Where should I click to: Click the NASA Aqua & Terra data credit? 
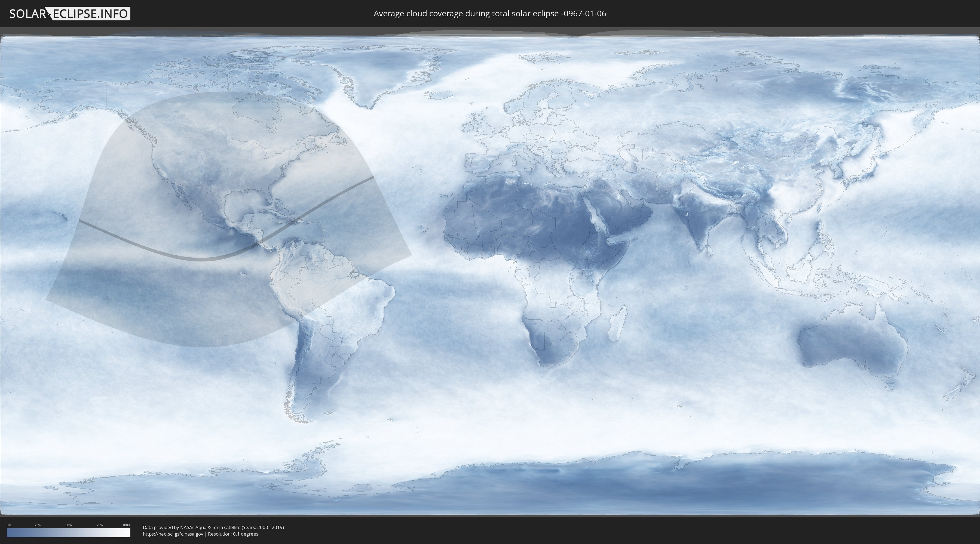pos(213,527)
